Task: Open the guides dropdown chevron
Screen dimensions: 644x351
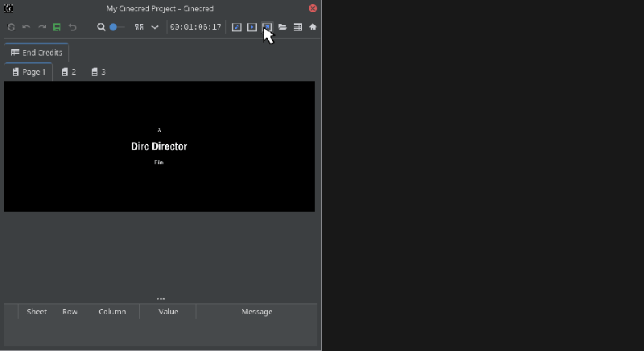Action: pyautogui.click(x=155, y=27)
